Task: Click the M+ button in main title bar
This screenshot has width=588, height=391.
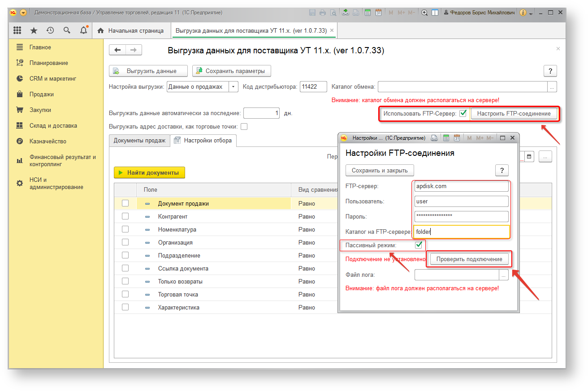Action: coord(401,13)
